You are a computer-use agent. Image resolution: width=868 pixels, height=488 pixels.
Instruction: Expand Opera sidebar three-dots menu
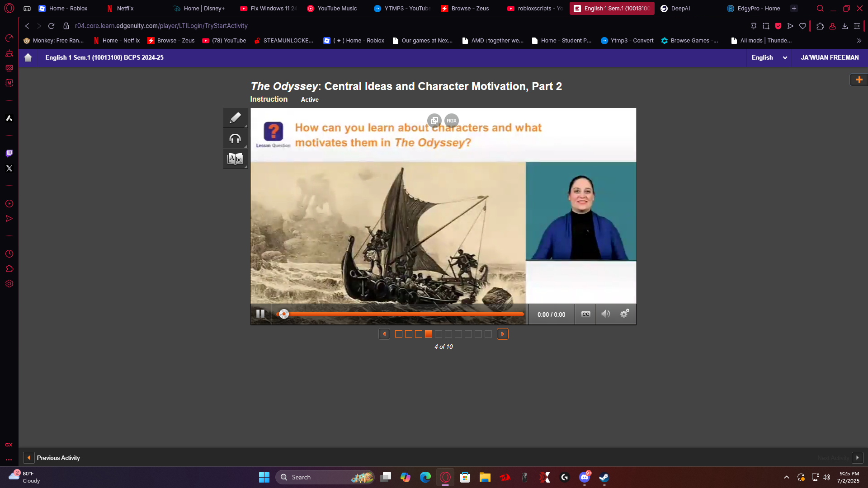pos(9,460)
